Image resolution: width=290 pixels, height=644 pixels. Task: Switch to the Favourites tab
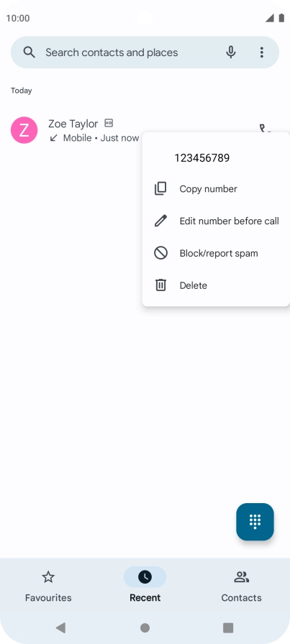point(48,586)
